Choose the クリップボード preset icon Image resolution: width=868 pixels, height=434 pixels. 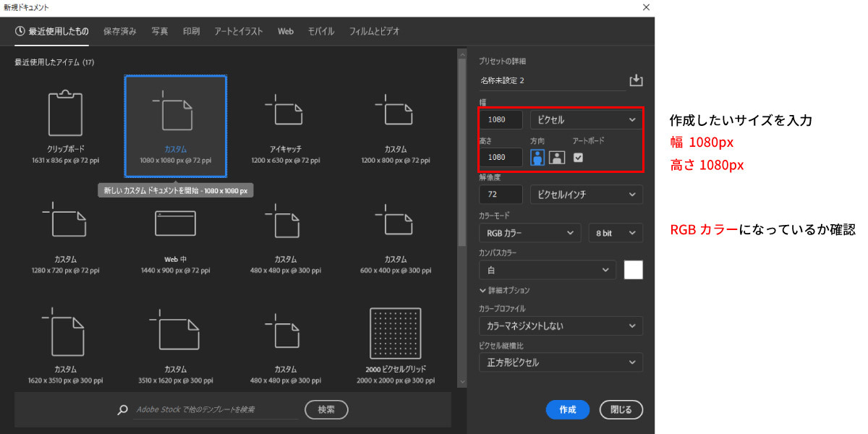(66, 114)
